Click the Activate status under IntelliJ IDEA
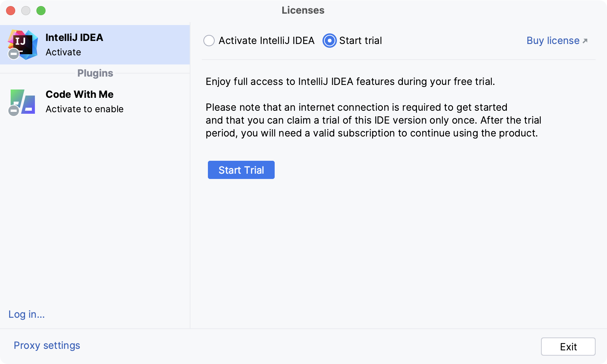Screen dimensions: 607x364 63,52
